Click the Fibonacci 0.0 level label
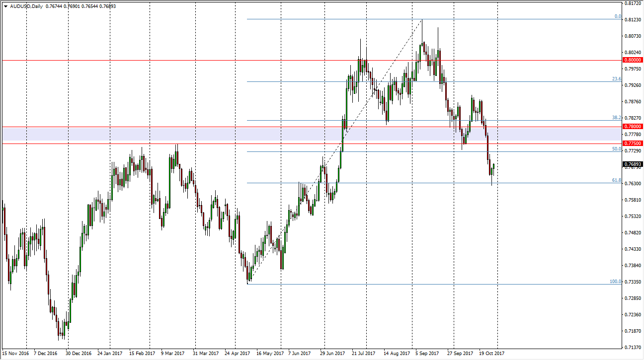644x360 pixels. pos(618,16)
